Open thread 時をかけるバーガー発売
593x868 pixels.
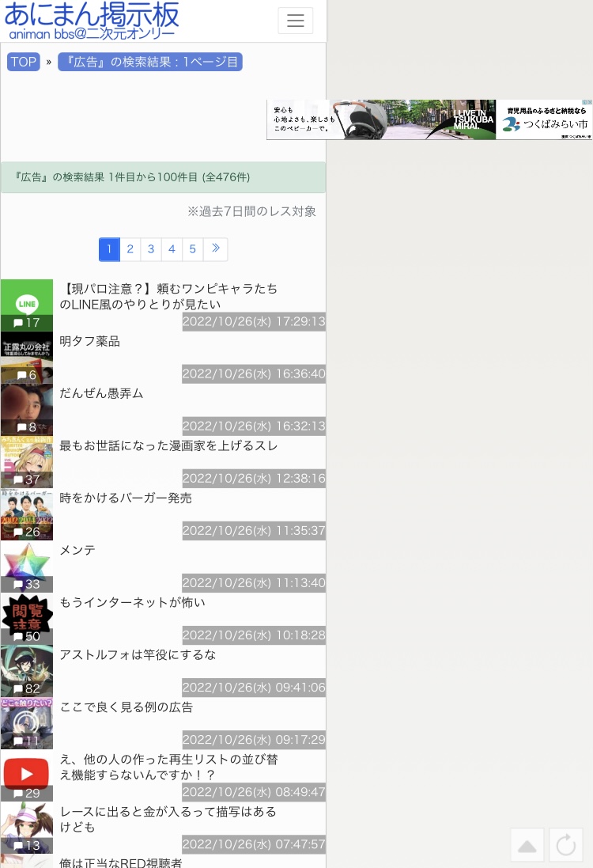point(126,498)
